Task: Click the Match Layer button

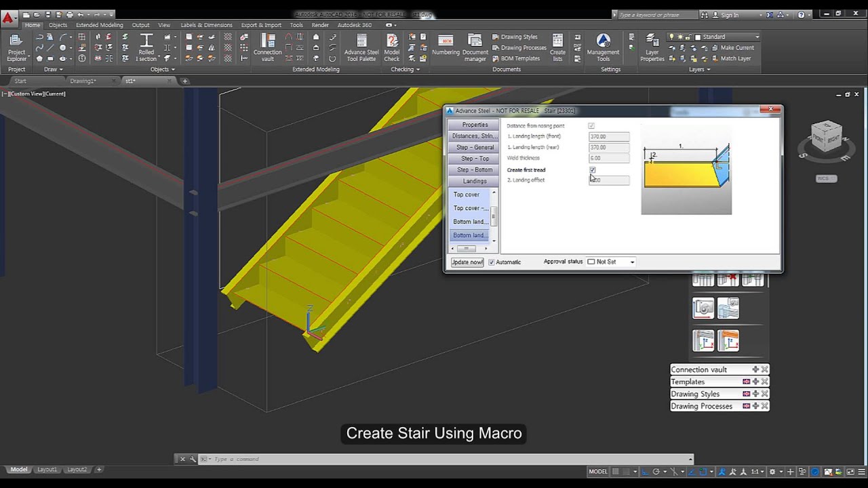Action: pos(730,58)
